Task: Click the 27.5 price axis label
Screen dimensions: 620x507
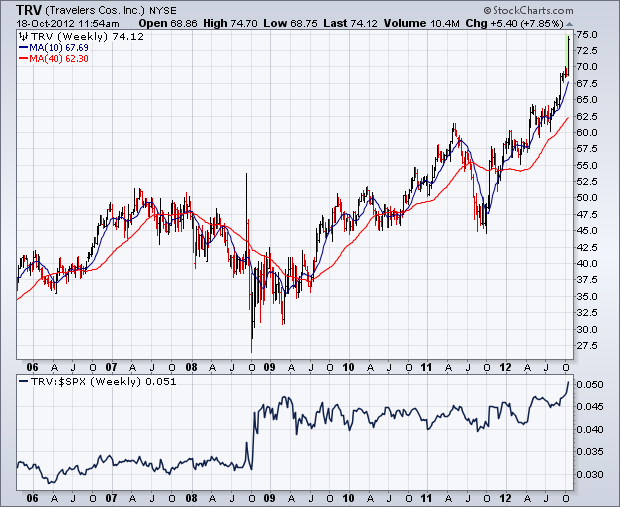Action: [x=587, y=346]
